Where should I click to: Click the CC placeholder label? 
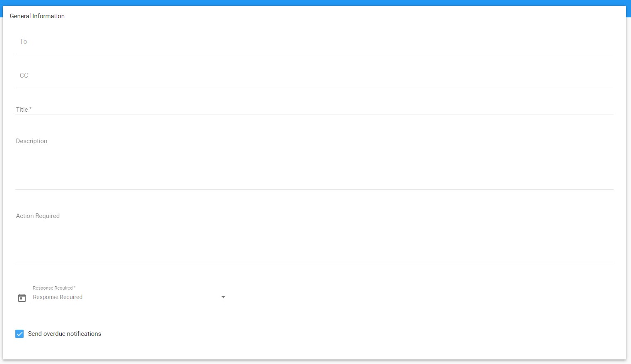point(24,75)
